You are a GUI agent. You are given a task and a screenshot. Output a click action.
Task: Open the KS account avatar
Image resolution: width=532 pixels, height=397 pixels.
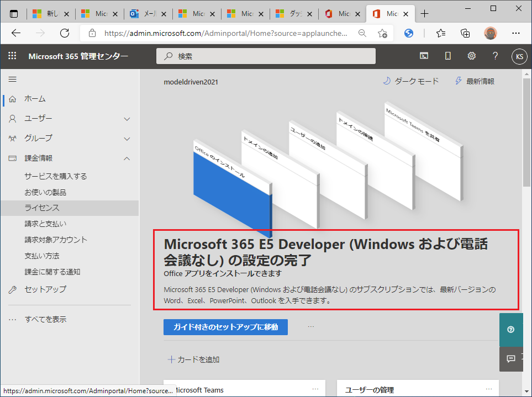tap(519, 56)
